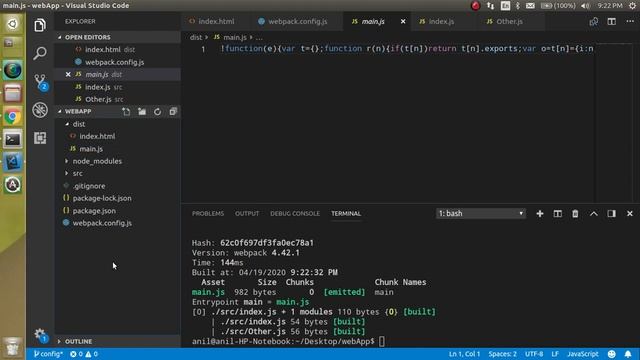Split the editor to the right
The image size is (640, 360).
point(611,21)
